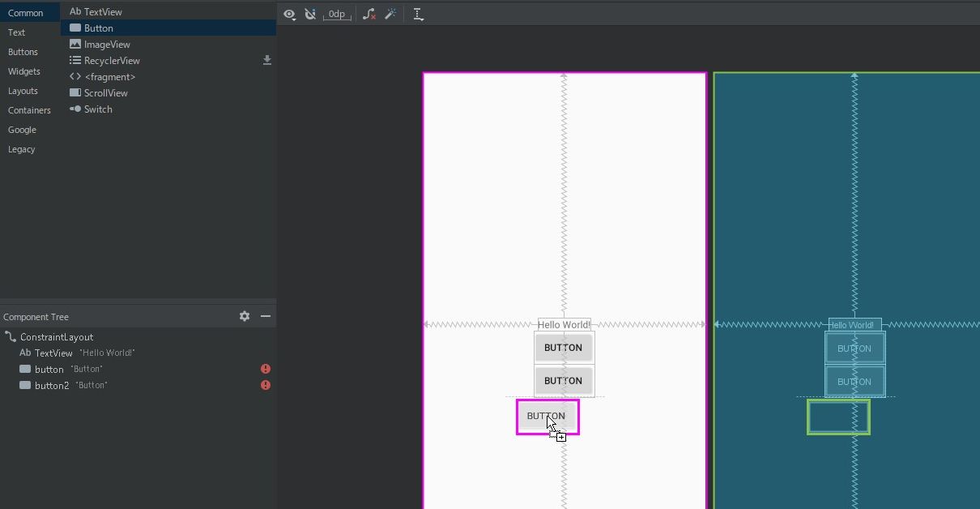The height and width of the screenshot is (509, 980).
Task: Open the Guidelines dropdown in toolbar
Action: pos(418,14)
